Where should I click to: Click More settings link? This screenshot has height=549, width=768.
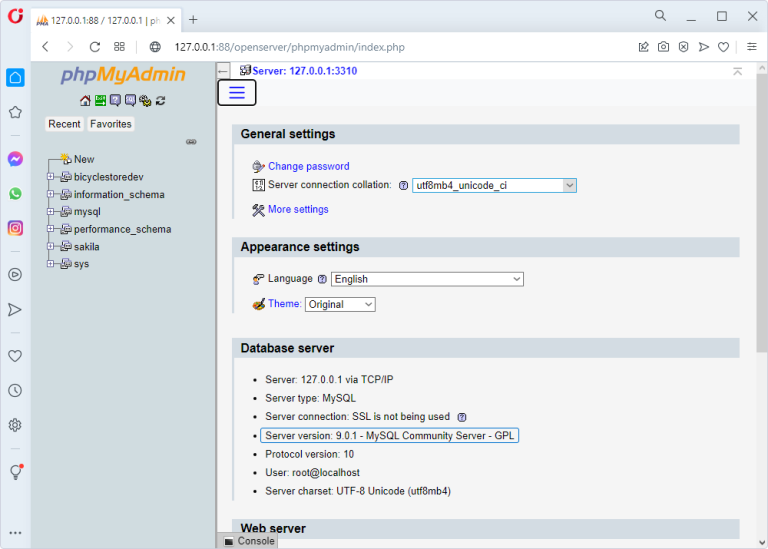coord(298,210)
